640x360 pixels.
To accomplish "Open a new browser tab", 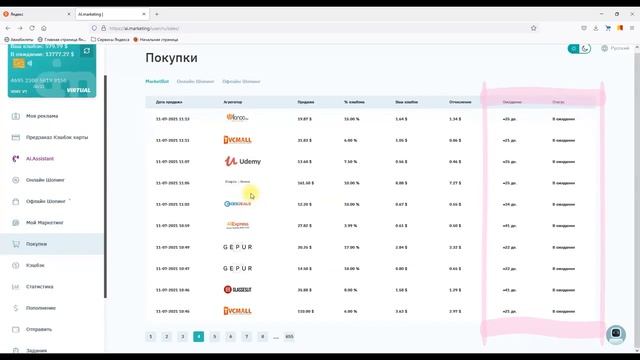I will pos(156,14).
